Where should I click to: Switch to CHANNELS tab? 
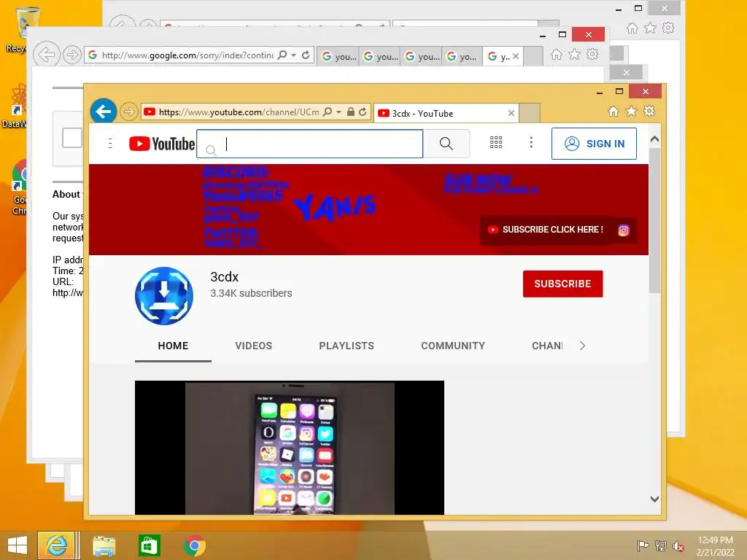coord(547,346)
